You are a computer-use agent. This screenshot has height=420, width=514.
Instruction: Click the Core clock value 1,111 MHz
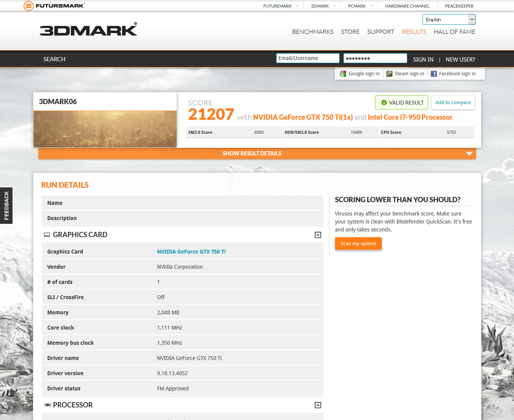[x=170, y=328]
